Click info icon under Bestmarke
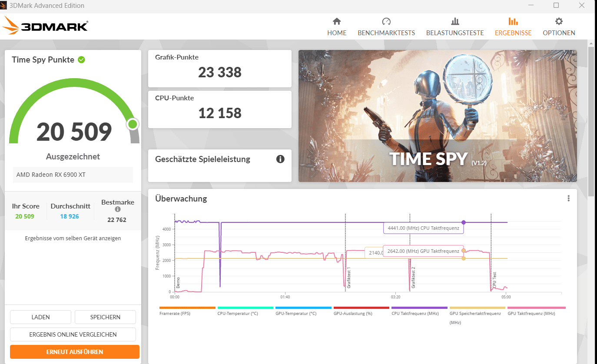Viewport: 597px width, 364px height. pyautogui.click(x=117, y=209)
